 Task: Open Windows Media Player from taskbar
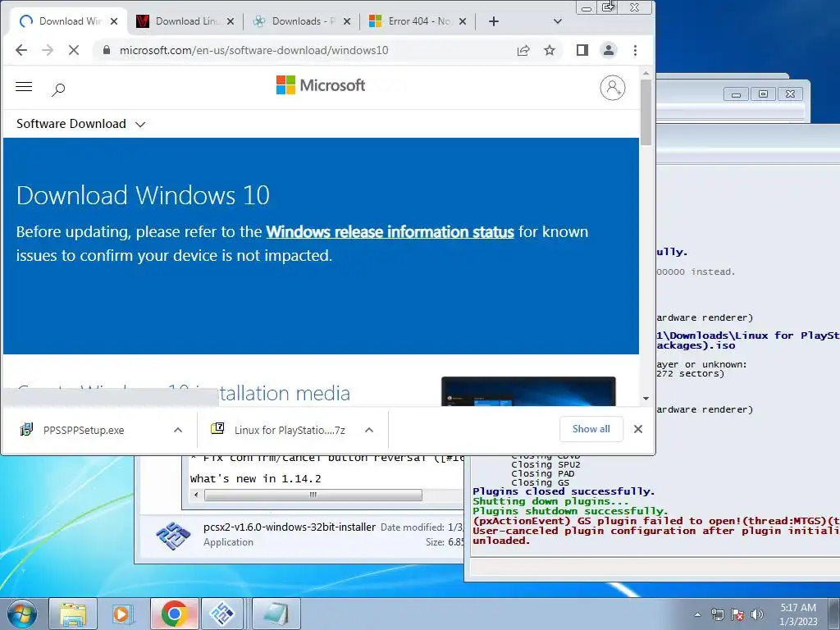coord(123,614)
